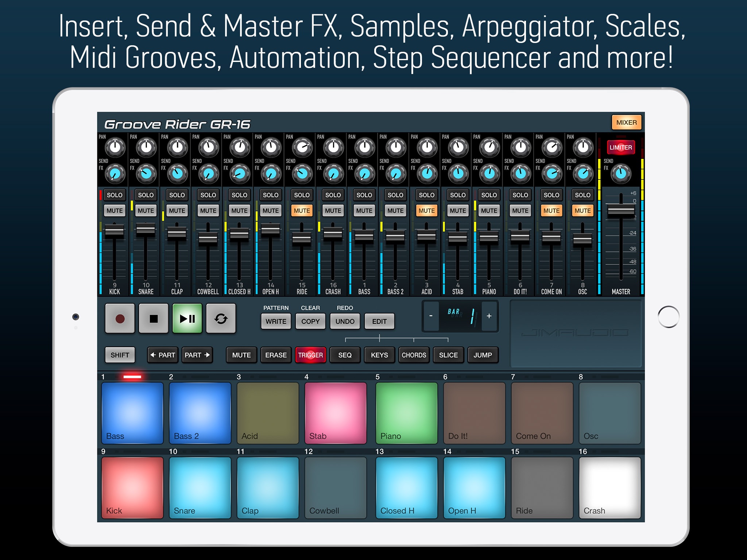The width and height of the screenshot is (747, 560).
Task: Tap the Clap pad
Action: 268,488
